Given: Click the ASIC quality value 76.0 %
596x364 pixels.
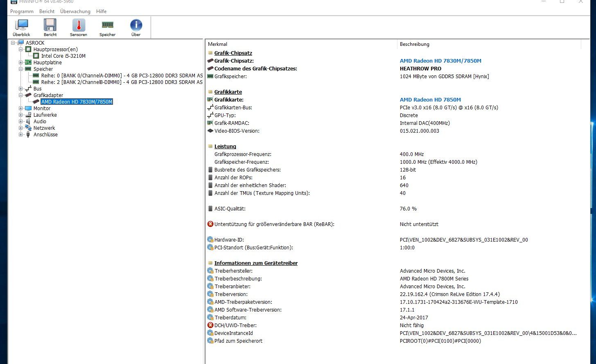Looking at the screenshot, I should [408, 208].
